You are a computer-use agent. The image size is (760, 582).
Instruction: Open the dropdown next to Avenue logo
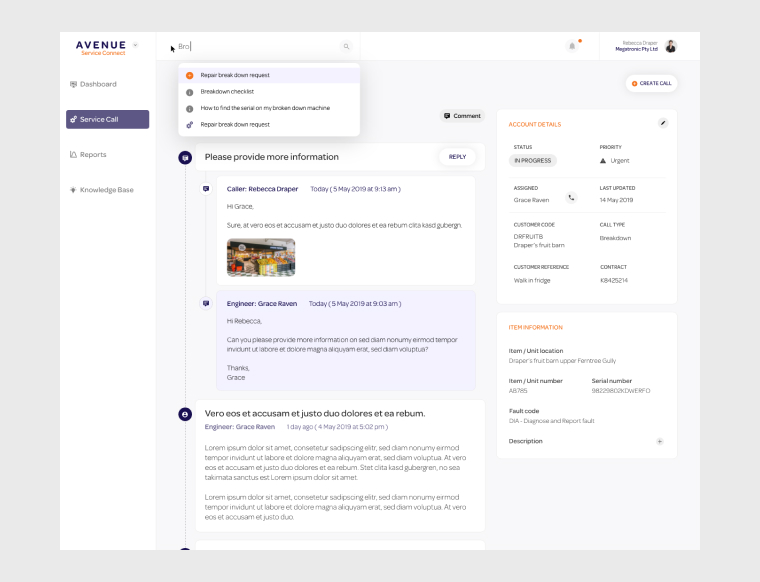[x=135, y=45]
